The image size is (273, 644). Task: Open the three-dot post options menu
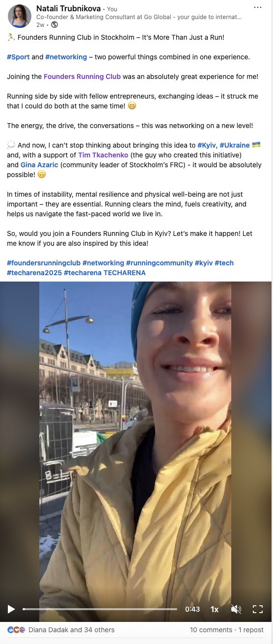pos(258,8)
